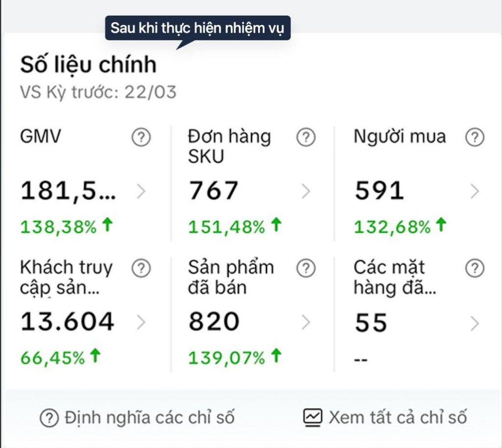Select the GMV value 181,5…
The width and height of the screenshot is (502, 448).
69,191
